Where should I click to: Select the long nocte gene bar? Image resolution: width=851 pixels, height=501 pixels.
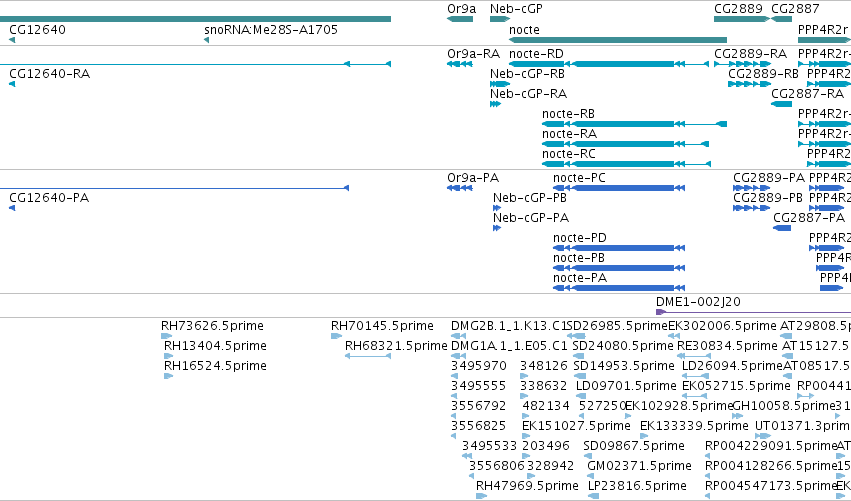(x=618, y=40)
